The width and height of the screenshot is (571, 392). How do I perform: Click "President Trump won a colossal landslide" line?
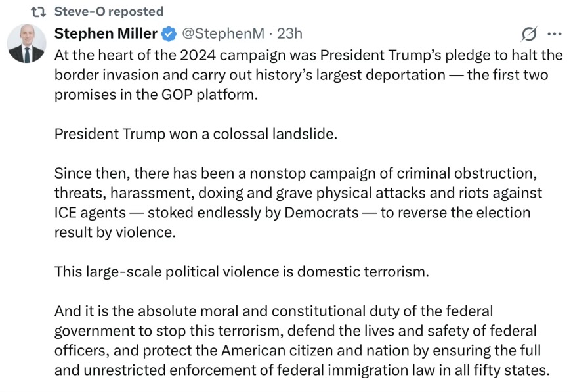[x=196, y=134]
